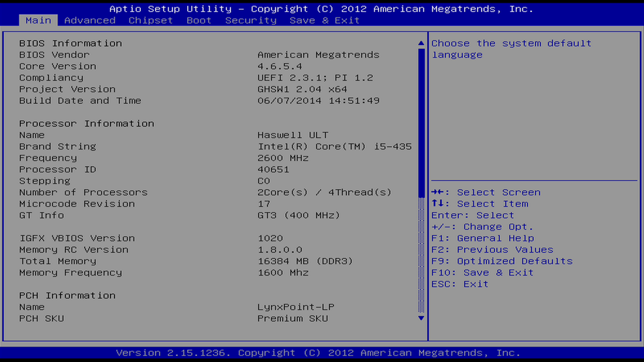This screenshot has width=644, height=362.
Task: Click the 'Select Item' key hint
Action: [480, 204]
